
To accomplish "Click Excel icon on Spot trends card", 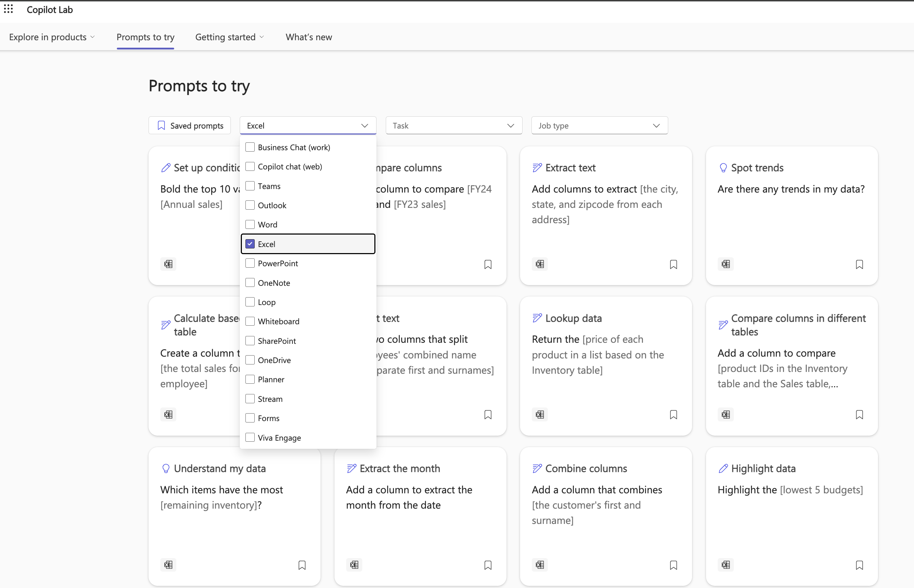I will [x=725, y=264].
